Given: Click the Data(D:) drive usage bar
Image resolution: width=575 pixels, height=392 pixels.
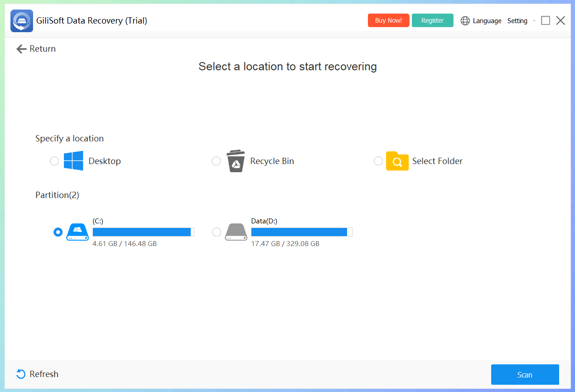Looking at the screenshot, I should [x=302, y=232].
